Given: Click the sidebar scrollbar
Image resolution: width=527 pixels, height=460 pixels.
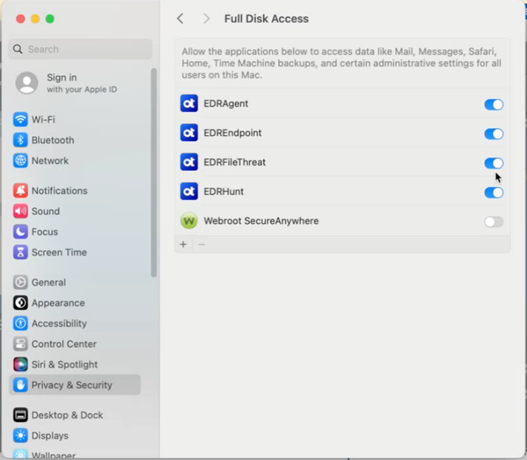Looking at the screenshot, I should pos(154,173).
